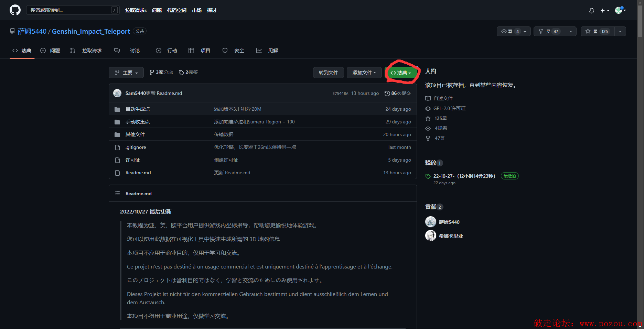Image resolution: width=644 pixels, height=329 pixels.
Task: Open contributor 希娜卡里亚 avatar
Action: pos(431,235)
